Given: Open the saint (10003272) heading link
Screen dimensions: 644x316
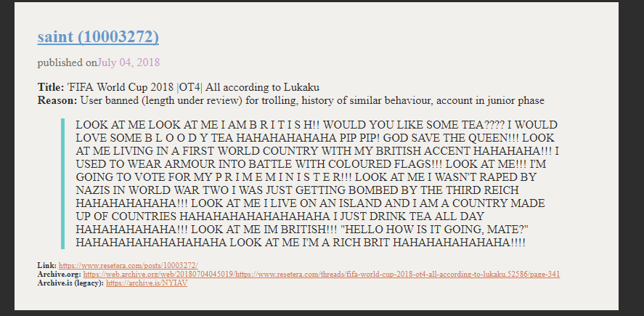Looking at the screenshot, I should [x=98, y=37].
